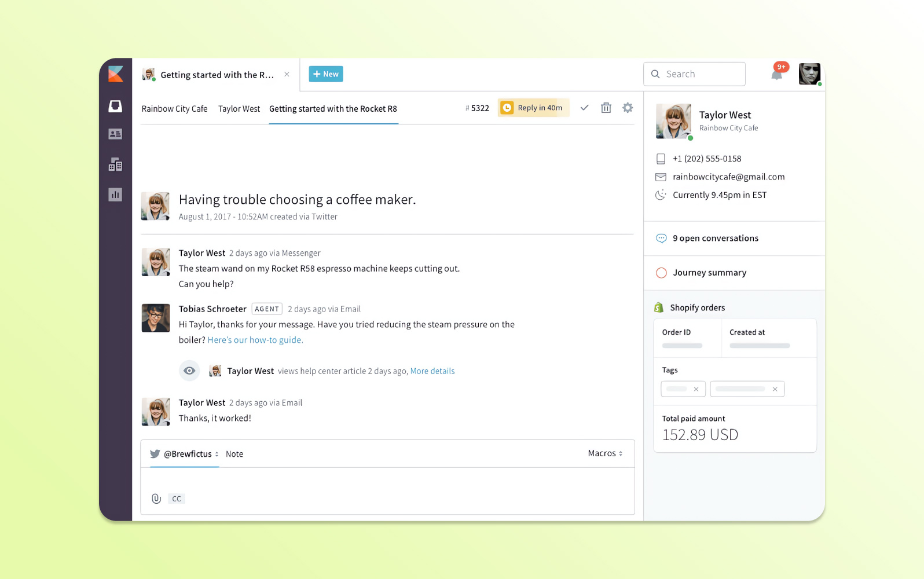The width and height of the screenshot is (924, 579).
Task: Click the envelope email icon
Action: (x=661, y=177)
